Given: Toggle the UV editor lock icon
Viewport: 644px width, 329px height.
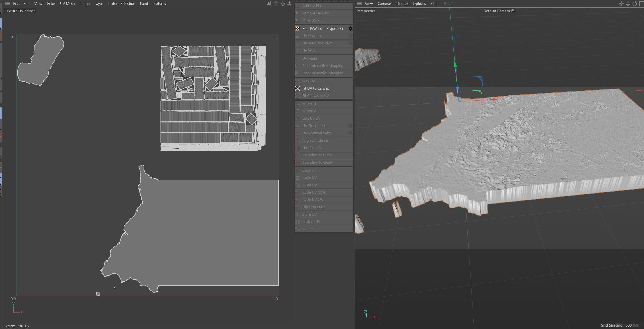Looking at the screenshot, I should pyautogui.click(x=276, y=4).
